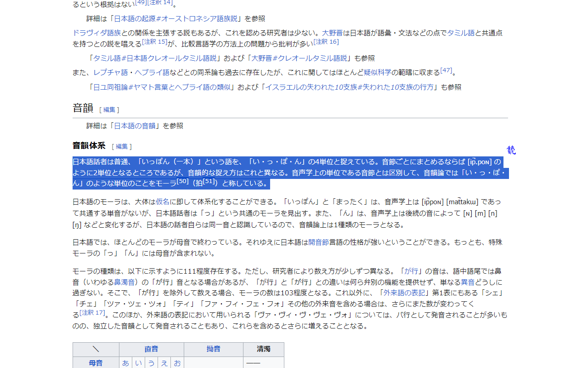
Task: Open footnote 注釈 17
Action: 92,313
